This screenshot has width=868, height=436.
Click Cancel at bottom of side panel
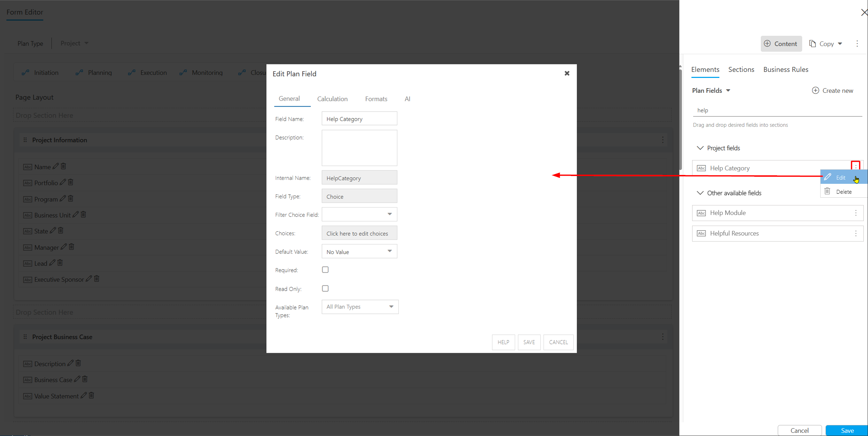tap(799, 430)
